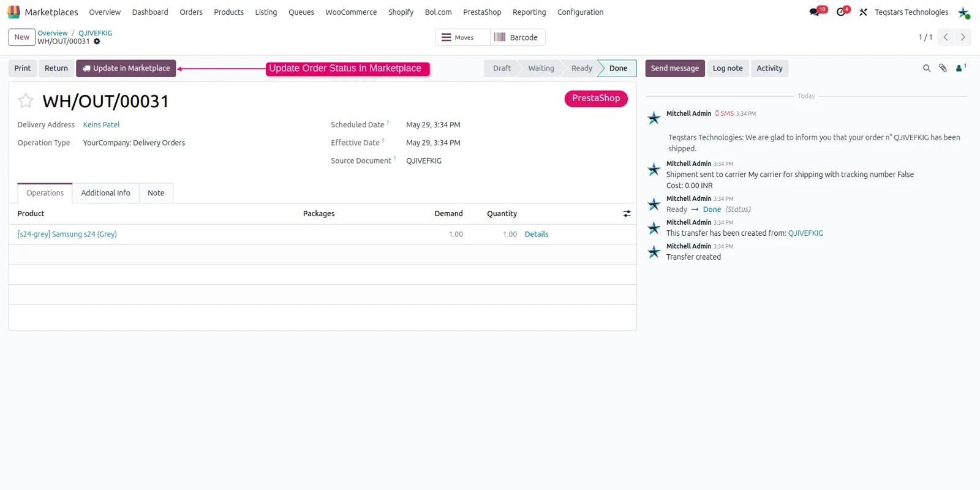
Task: Open Dashboard menu
Action: pyautogui.click(x=150, y=12)
